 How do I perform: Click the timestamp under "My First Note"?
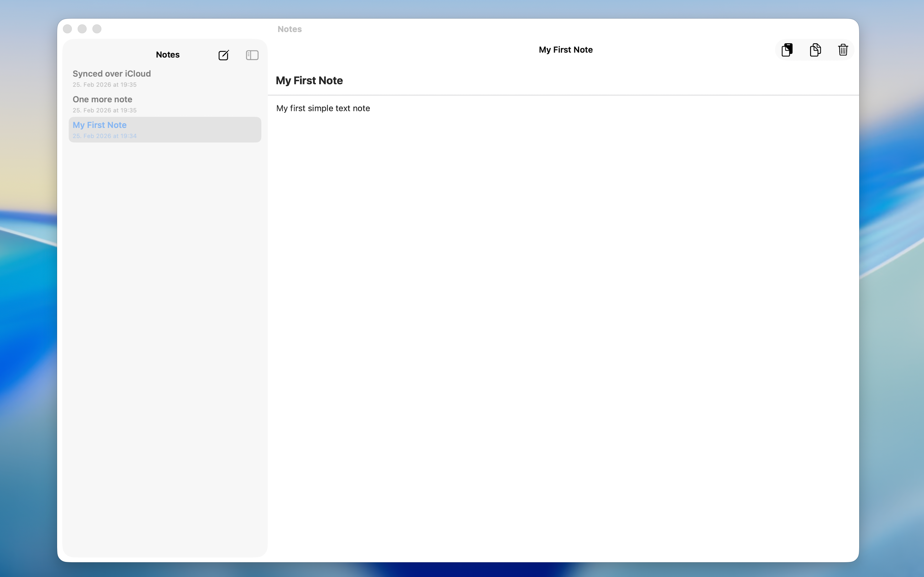click(x=105, y=136)
